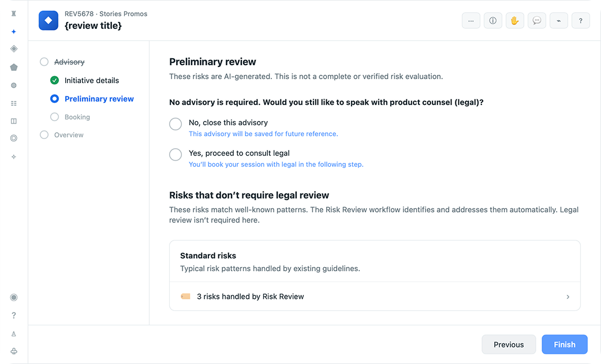601x364 pixels.
Task: Click the orange tag icon beside 3 risks
Action: (185, 296)
